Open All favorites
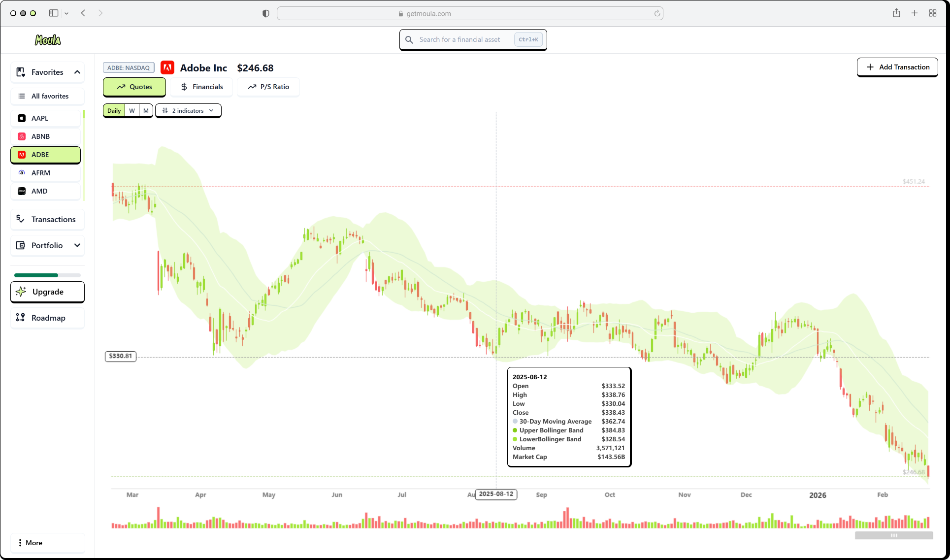Viewport: 950px width, 560px height. pos(47,96)
